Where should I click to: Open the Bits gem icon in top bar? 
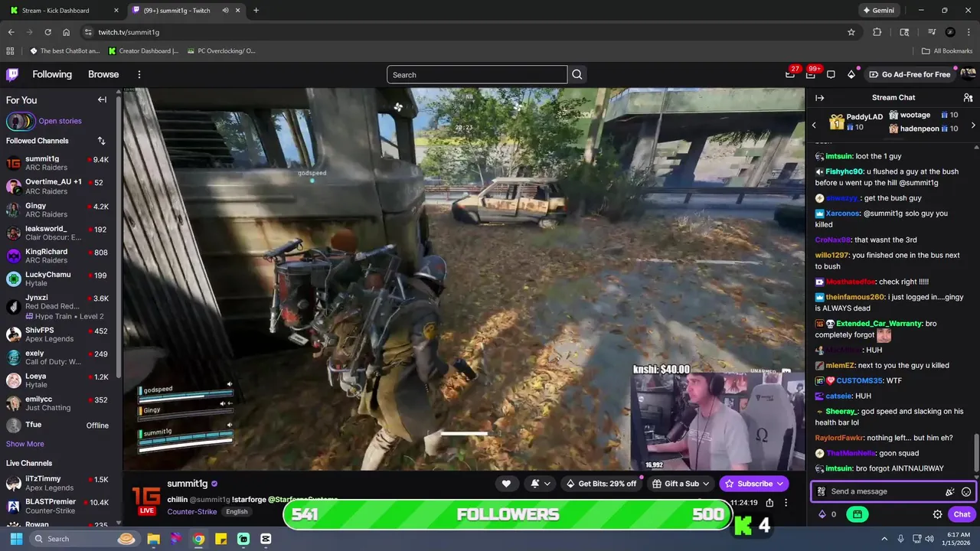851,74
